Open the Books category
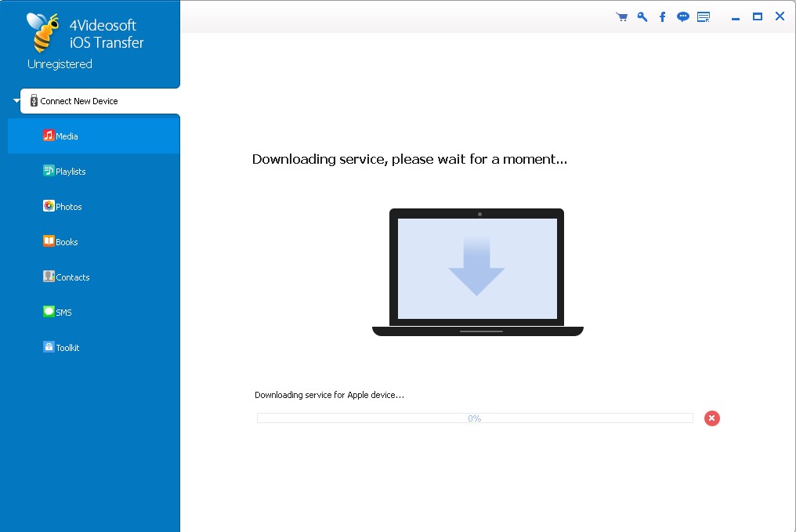The image size is (796, 532). coord(66,242)
